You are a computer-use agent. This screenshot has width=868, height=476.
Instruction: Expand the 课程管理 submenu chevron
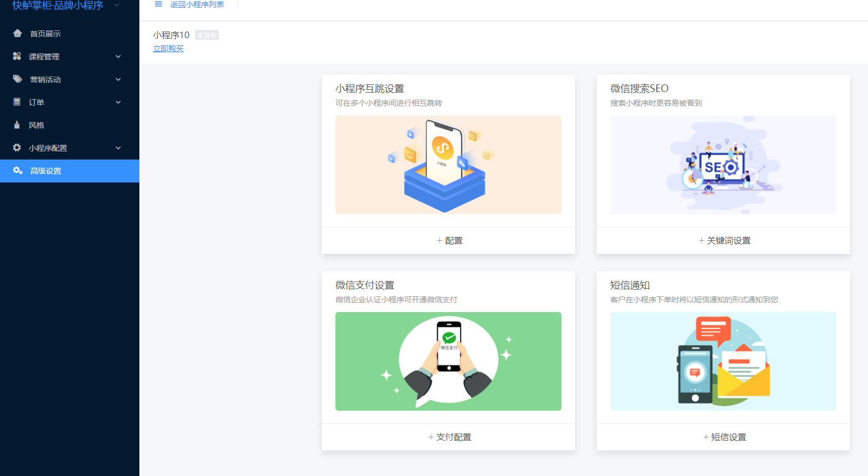(118, 57)
